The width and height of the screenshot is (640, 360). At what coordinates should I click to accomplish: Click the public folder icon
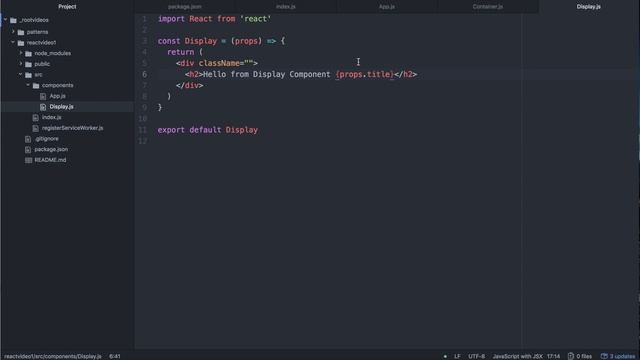(28, 64)
